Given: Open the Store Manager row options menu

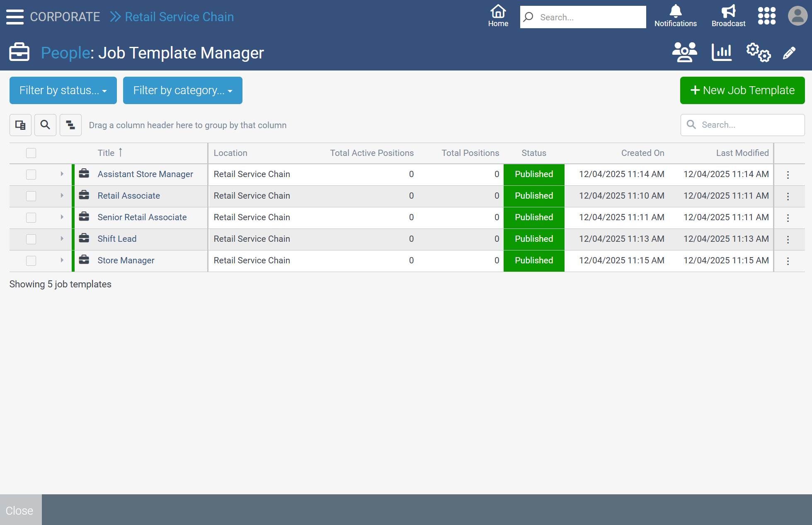Looking at the screenshot, I should coord(788,261).
